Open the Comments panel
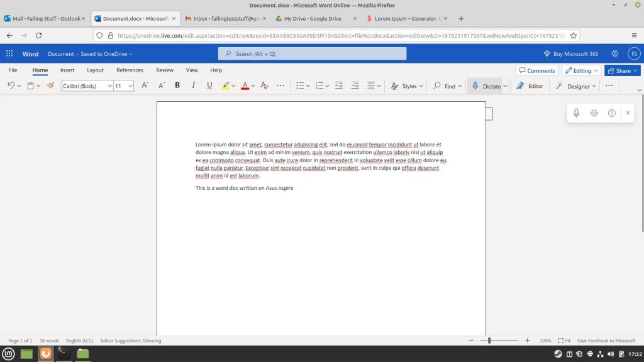Image resolution: width=644 pixels, height=362 pixels. (537, 70)
